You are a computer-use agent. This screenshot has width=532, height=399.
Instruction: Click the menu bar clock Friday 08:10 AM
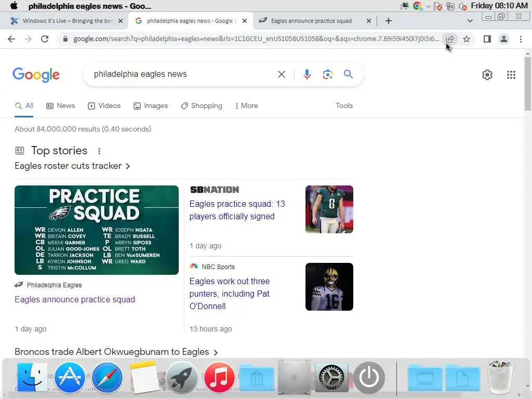499,6
